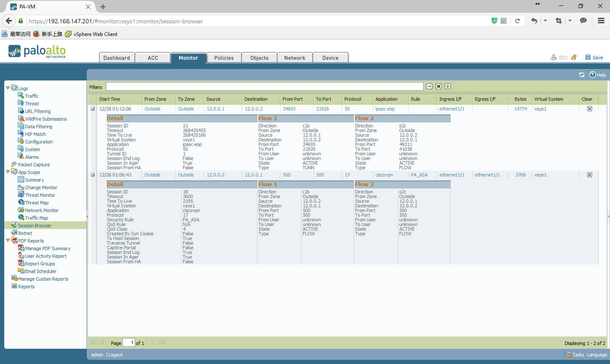
Task: Open WildFire Submissions logs
Action: [x=46, y=119]
